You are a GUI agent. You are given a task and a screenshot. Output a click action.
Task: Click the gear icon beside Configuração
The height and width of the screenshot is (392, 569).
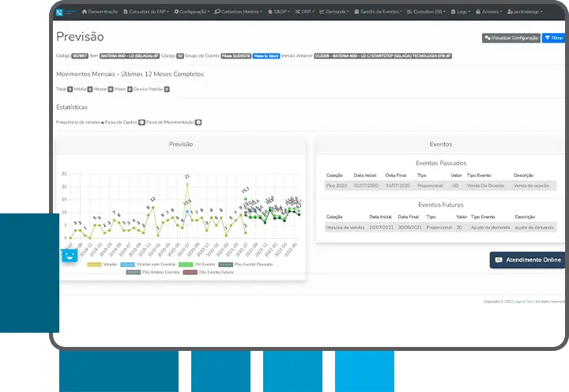pos(177,12)
